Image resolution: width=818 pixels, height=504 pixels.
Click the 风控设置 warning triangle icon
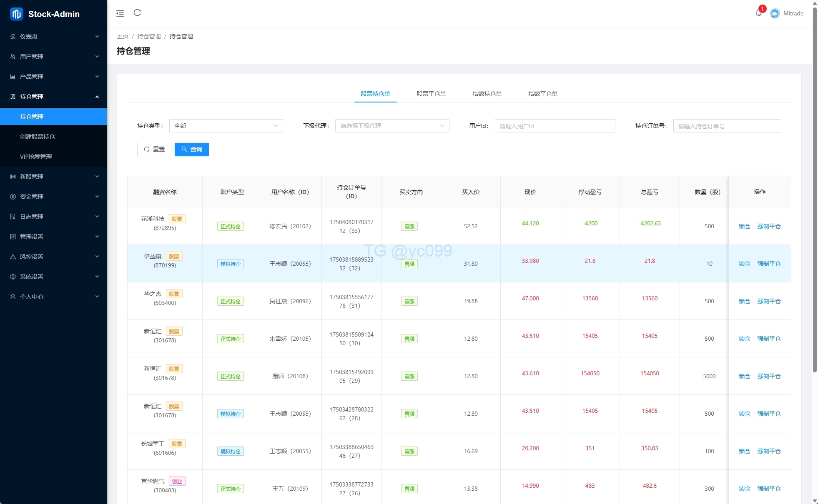(13, 257)
